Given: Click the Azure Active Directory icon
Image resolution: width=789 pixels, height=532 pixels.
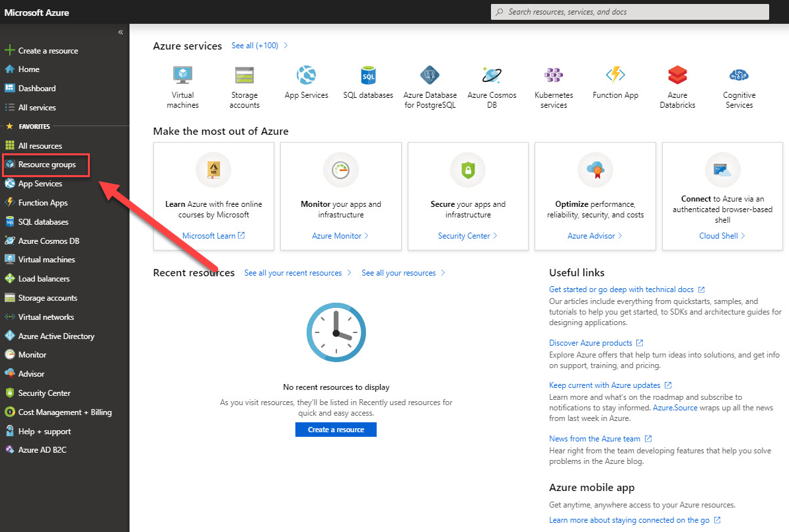Looking at the screenshot, I should click(x=9, y=336).
